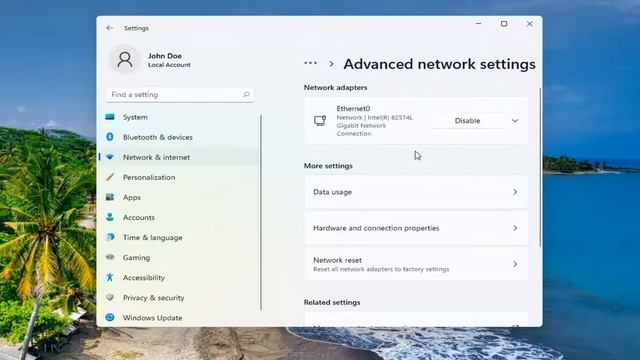Screen dimensions: 640x360
Task: Click the 'Network adapters' section heading
Action: click(335, 87)
